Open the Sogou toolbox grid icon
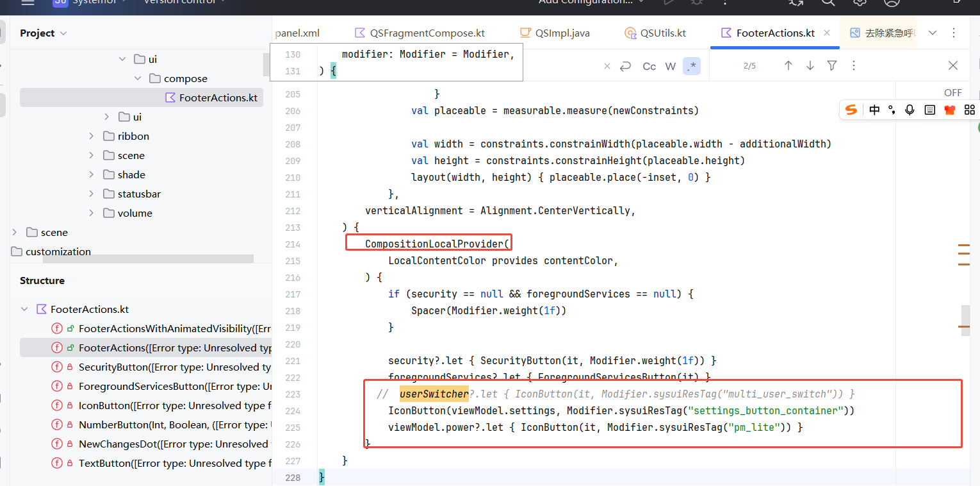The image size is (980, 486). tap(969, 110)
